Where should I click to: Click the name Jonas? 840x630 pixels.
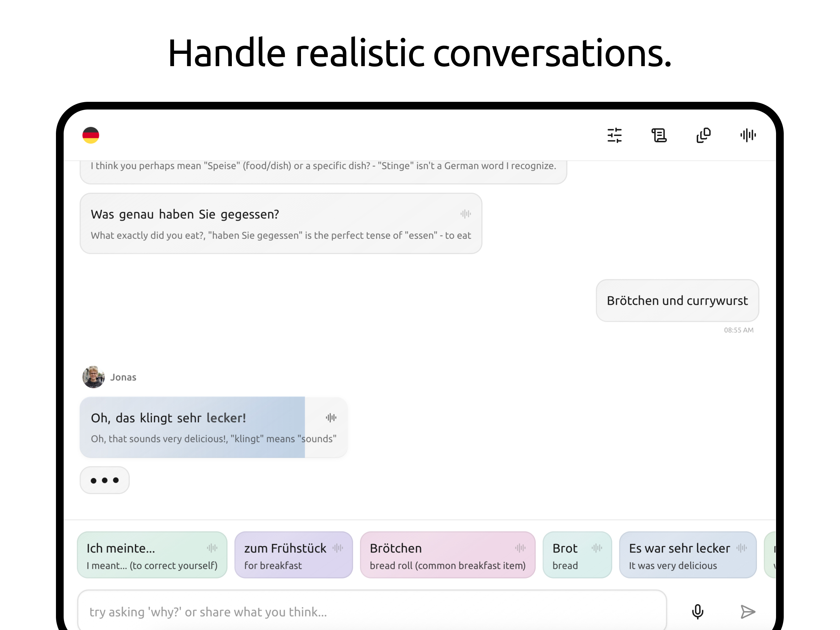tap(123, 377)
